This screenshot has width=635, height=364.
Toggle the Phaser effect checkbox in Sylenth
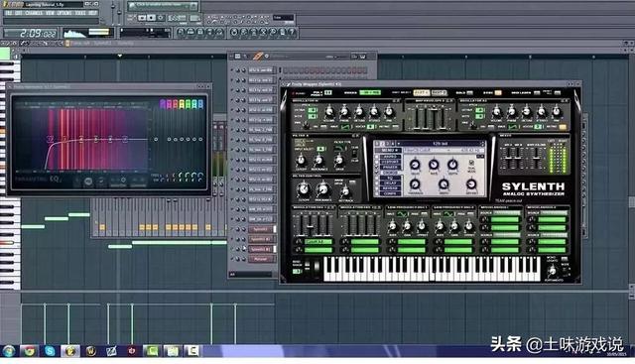click(377, 167)
